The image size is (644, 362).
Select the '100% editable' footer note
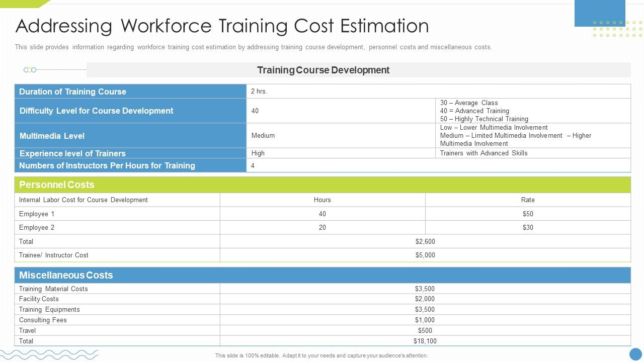click(321, 355)
